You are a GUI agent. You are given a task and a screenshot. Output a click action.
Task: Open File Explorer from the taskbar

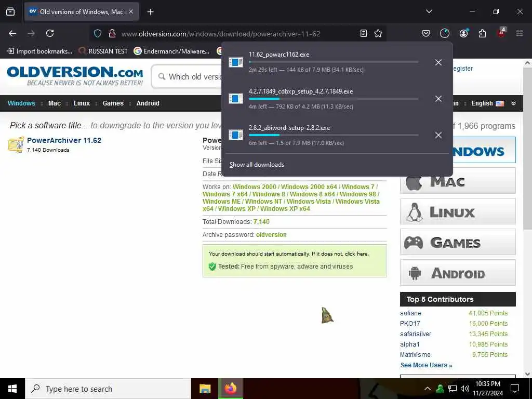coord(205,389)
